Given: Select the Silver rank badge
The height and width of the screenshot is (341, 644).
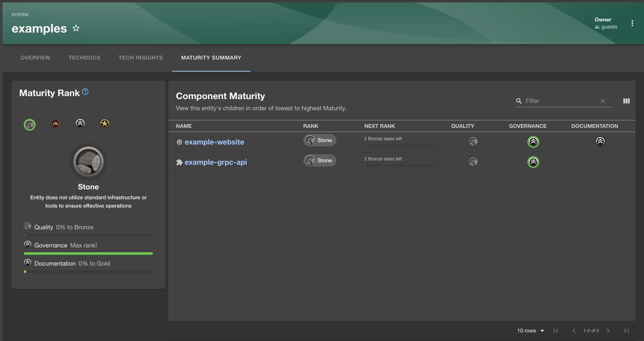Looking at the screenshot, I should [x=80, y=124].
